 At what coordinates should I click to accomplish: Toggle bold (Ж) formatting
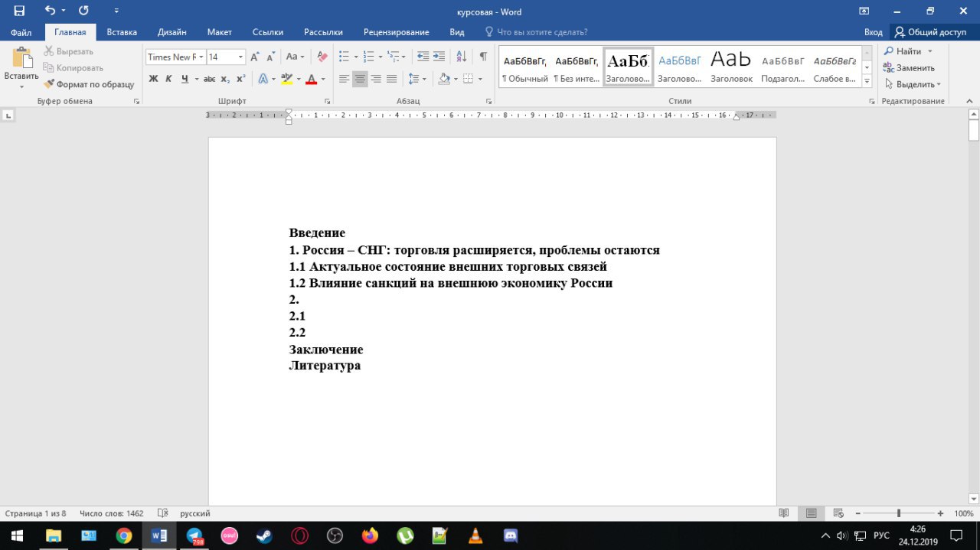point(153,79)
